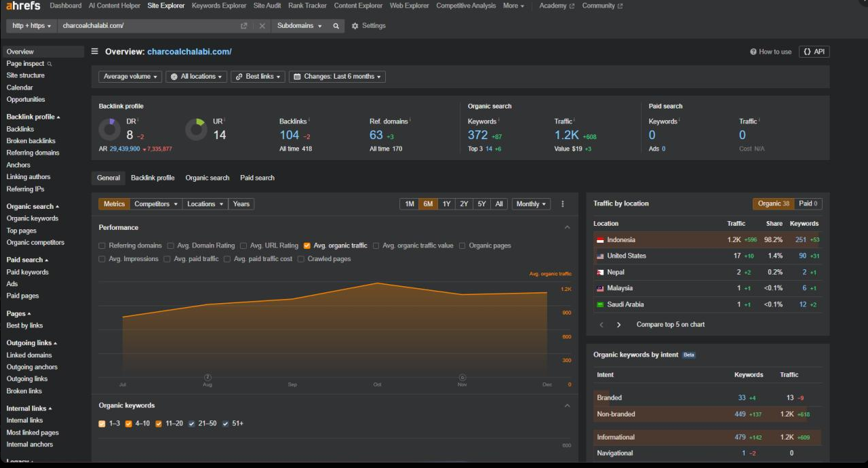Open Broken backlinks in sidebar
Image resolution: width=868 pixels, height=468 pixels.
click(31, 141)
